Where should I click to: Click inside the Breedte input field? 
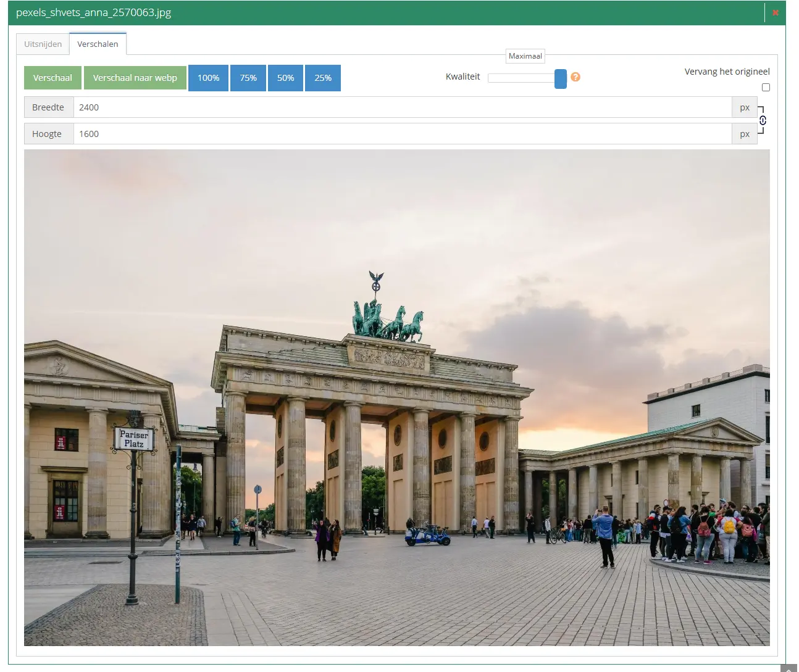tap(403, 107)
